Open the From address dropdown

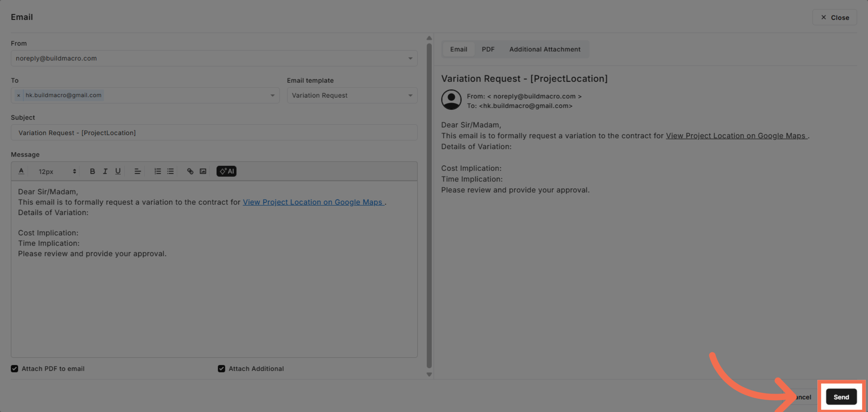[x=410, y=58]
